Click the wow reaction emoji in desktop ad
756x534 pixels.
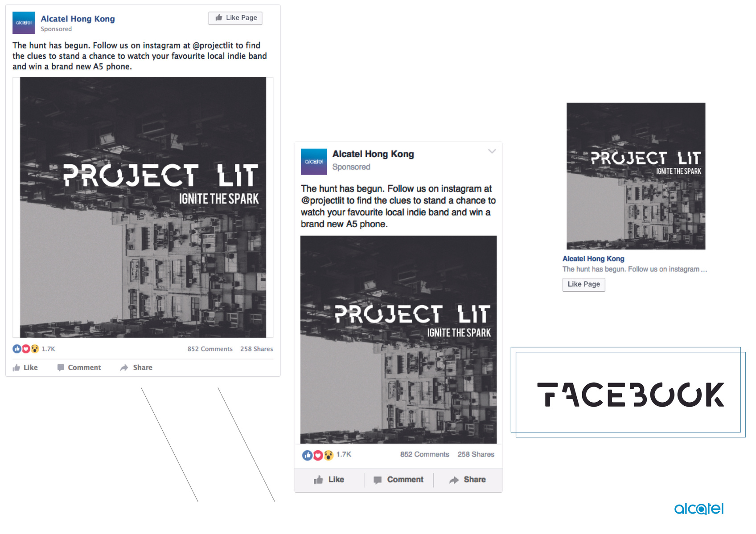35,349
